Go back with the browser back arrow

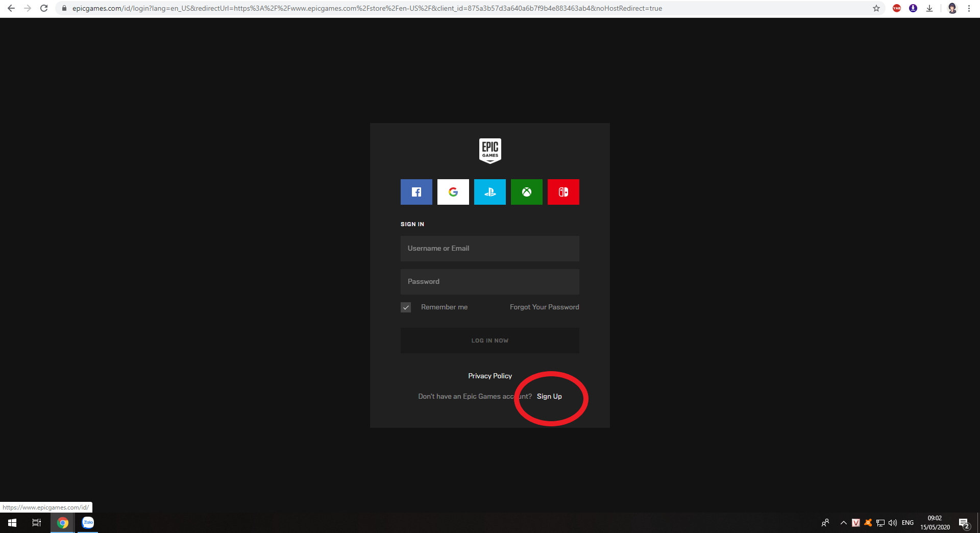click(11, 8)
